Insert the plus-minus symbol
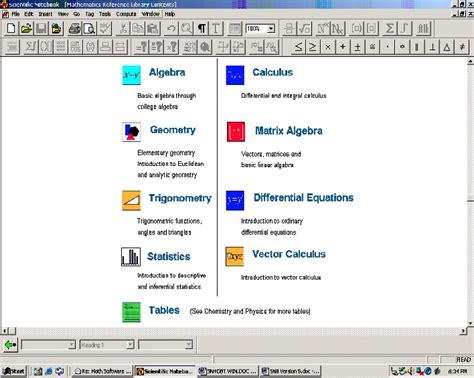The image size is (474, 378). (357, 47)
